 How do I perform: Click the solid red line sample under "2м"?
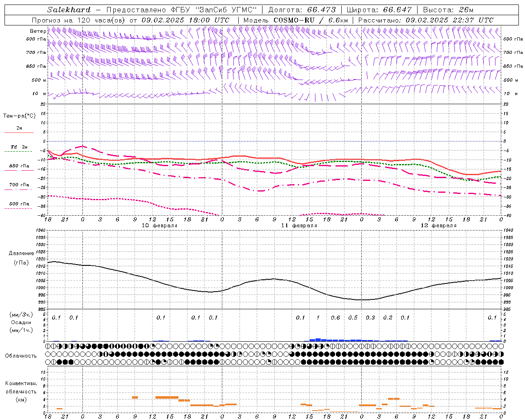tap(19, 132)
